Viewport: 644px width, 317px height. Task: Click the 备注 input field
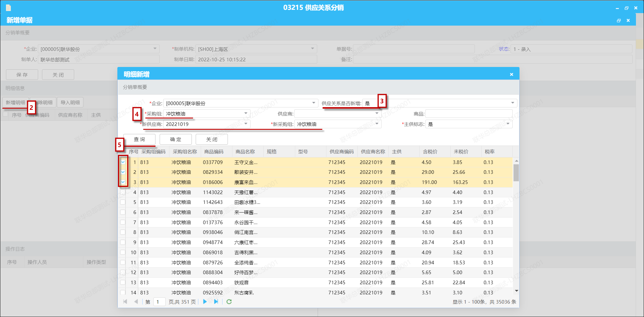[x=493, y=59]
